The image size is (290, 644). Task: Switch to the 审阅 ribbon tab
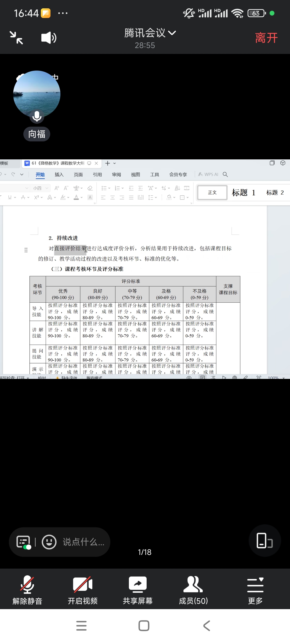116,175
